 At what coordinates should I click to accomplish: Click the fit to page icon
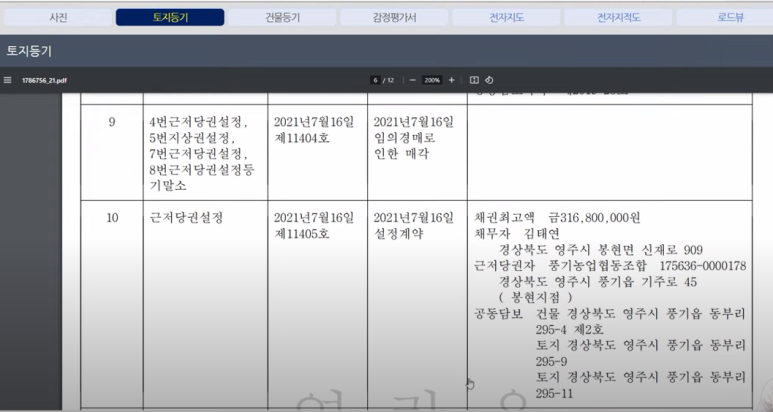click(x=474, y=80)
